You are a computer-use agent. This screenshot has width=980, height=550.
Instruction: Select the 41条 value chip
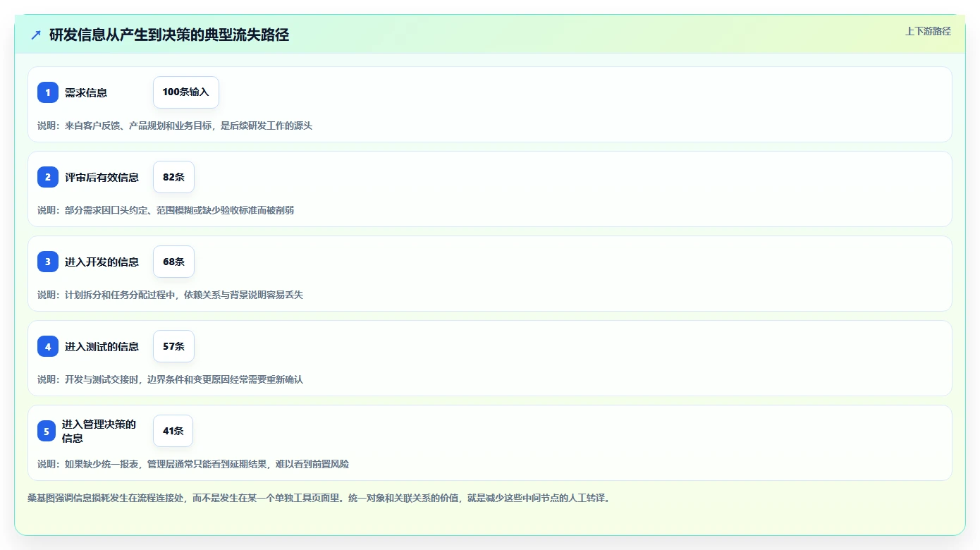(173, 431)
